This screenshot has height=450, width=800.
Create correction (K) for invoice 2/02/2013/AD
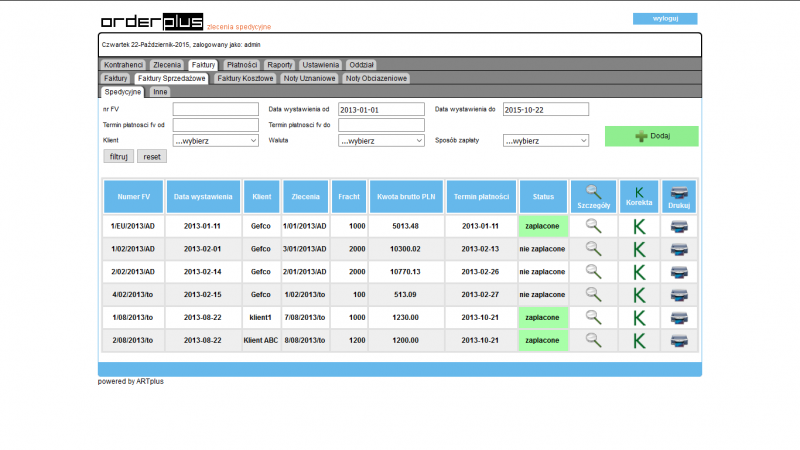[x=639, y=272]
